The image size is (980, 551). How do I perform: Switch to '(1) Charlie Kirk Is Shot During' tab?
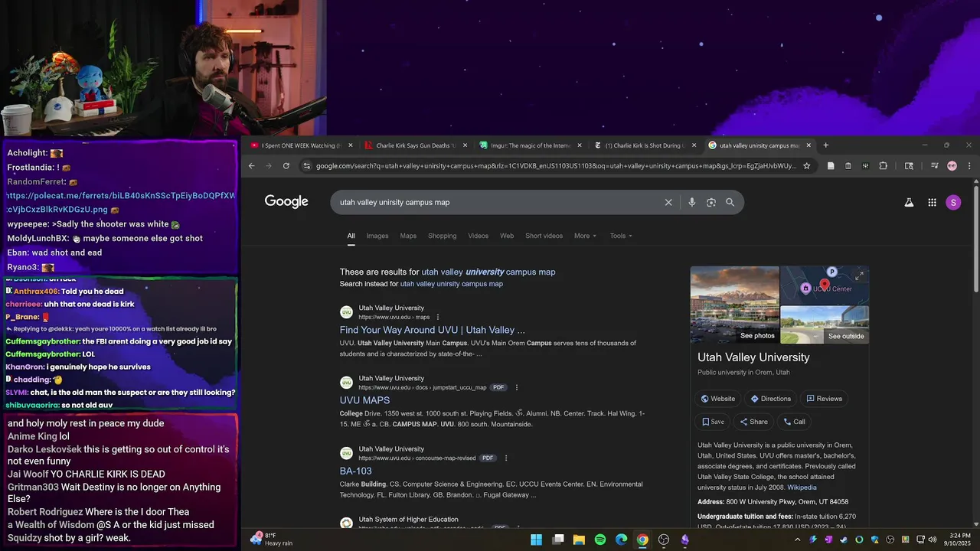coord(645,145)
